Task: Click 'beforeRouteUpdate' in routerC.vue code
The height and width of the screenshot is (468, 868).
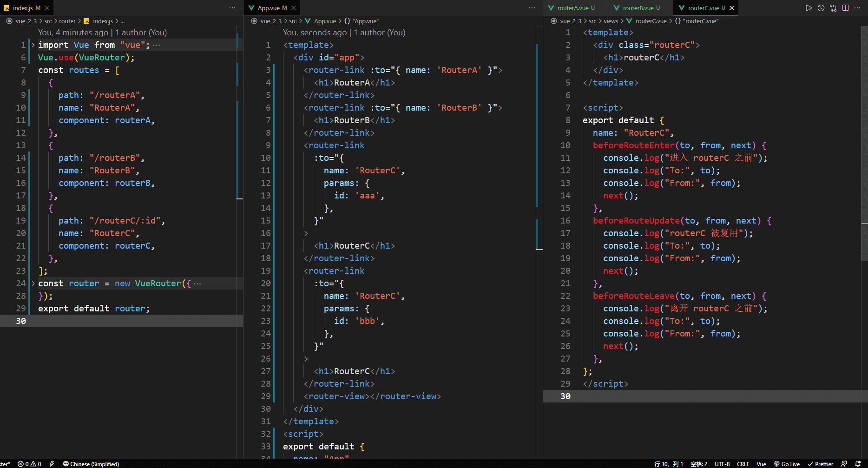Action: tap(637, 221)
